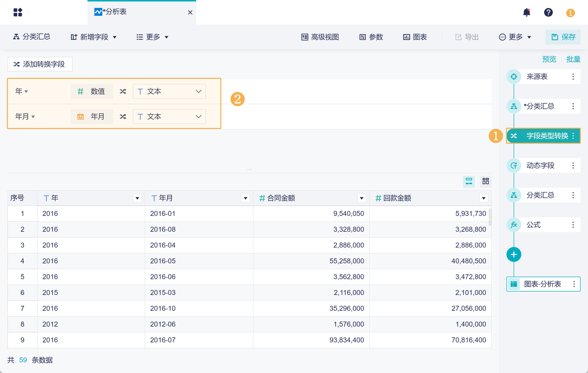Viewport: 588px width, 373px height.
Task: Click the cell 2016-01
Action: [199, 214]
